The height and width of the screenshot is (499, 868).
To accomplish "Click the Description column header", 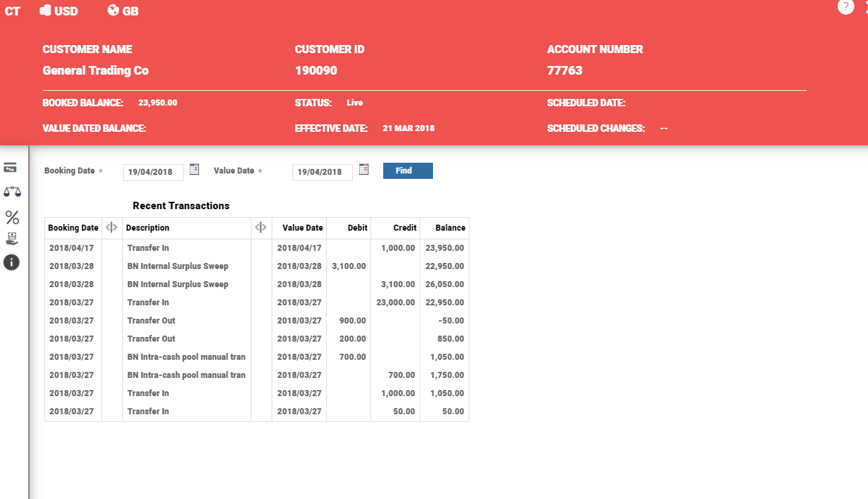I will (x=148, y=228).
